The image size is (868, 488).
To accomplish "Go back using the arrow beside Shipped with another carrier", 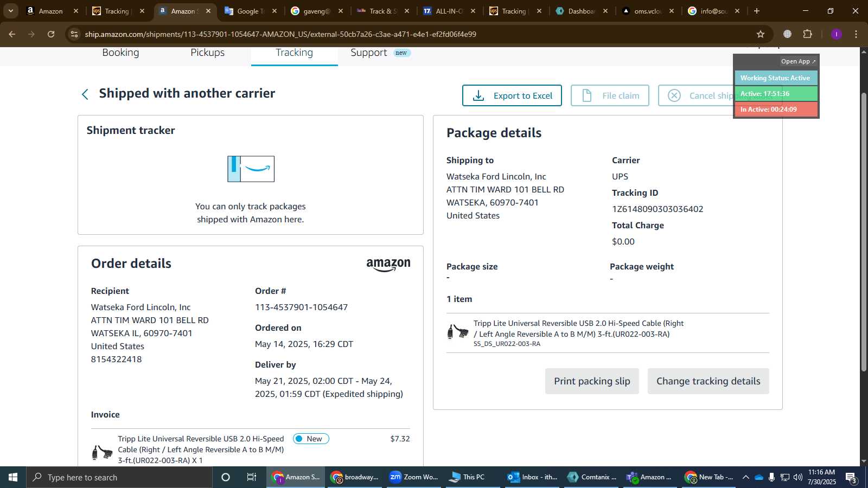I will [x=85, y=94].
